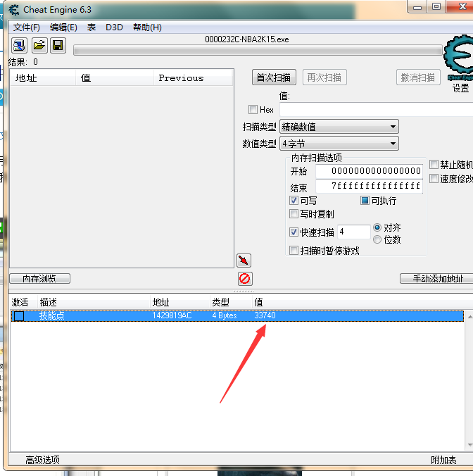The image size is (473, 476).
Task: Click the 4 Bytes type cell
Action: 225,315
